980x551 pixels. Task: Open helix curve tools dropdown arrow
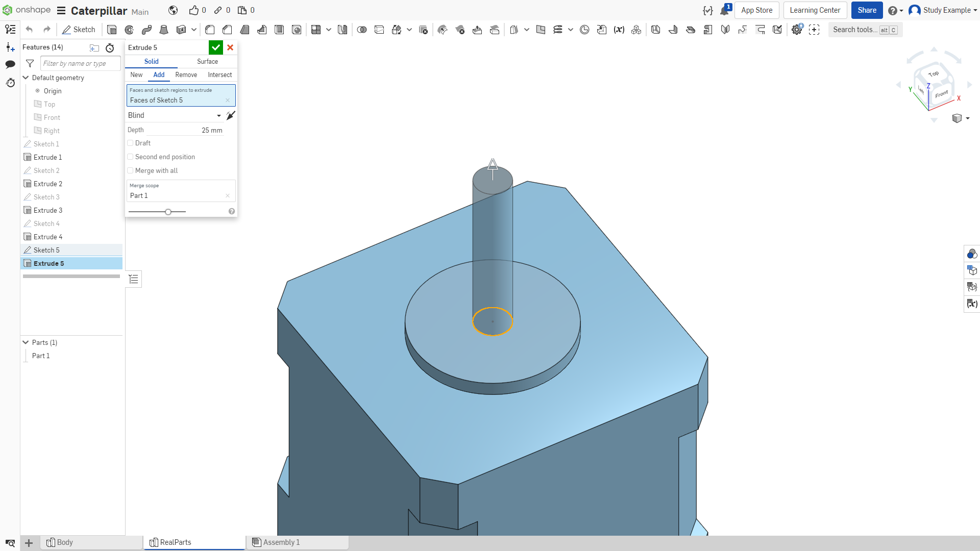pos(571,30)
